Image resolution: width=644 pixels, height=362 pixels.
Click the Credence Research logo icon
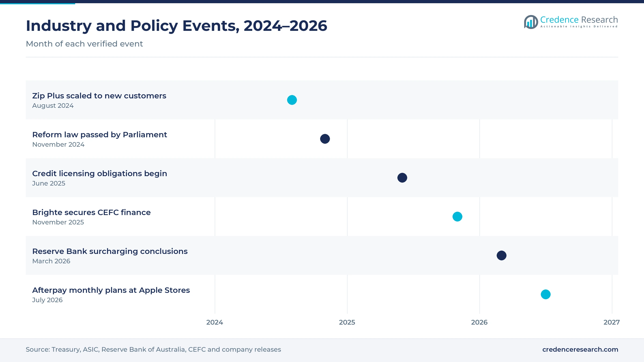point(531,22)
